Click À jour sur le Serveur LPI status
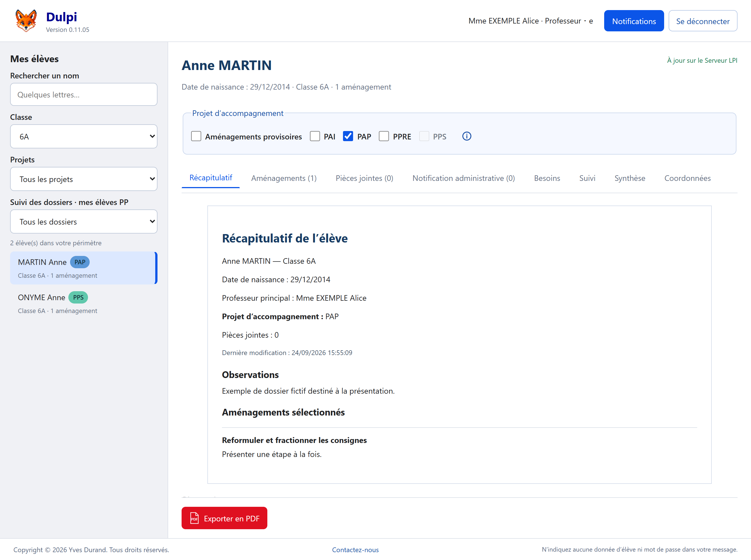Viewport: 751px width, 560px height. click(702, 60)
